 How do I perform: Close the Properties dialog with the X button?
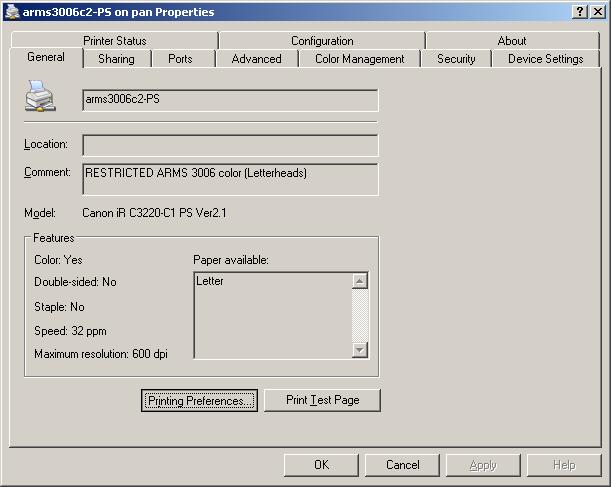pos(598,12)
